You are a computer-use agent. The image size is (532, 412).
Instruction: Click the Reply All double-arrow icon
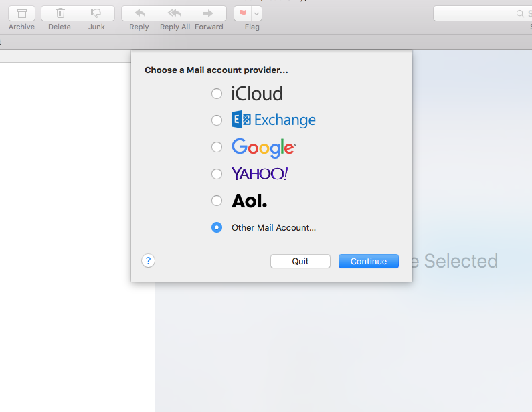tap(175, 13)
